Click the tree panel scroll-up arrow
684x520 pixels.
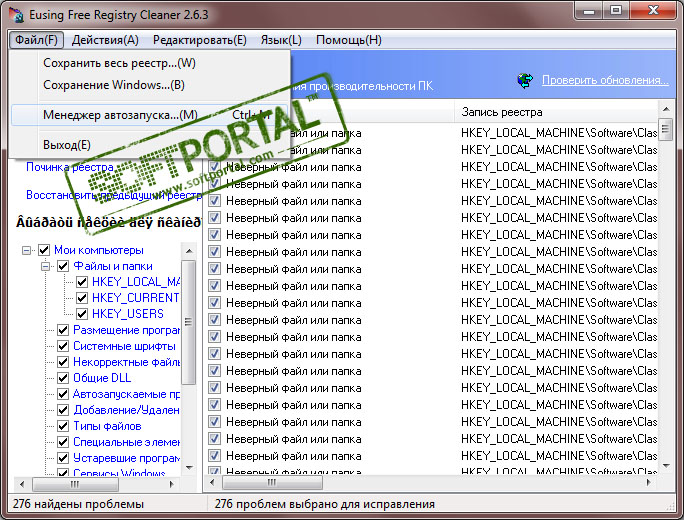[189, 251]
